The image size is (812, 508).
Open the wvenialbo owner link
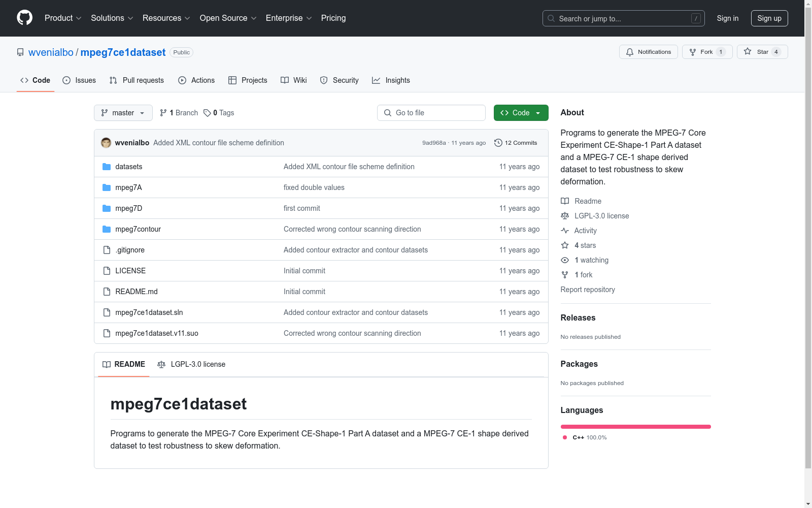tap(51, 52)
